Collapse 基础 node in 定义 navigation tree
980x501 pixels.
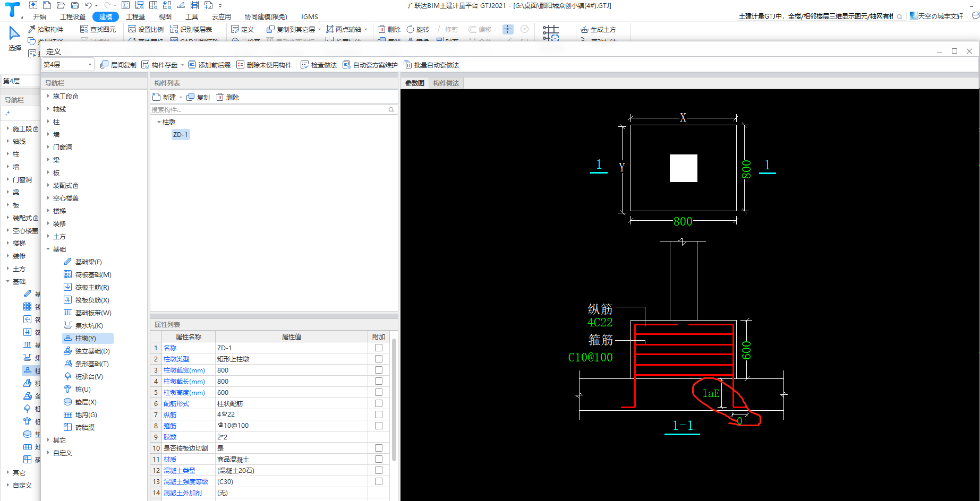point(48,249)
